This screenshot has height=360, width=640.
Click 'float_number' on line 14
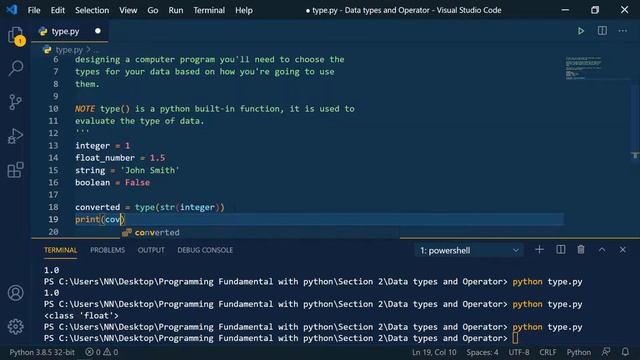tap(105, 158)
